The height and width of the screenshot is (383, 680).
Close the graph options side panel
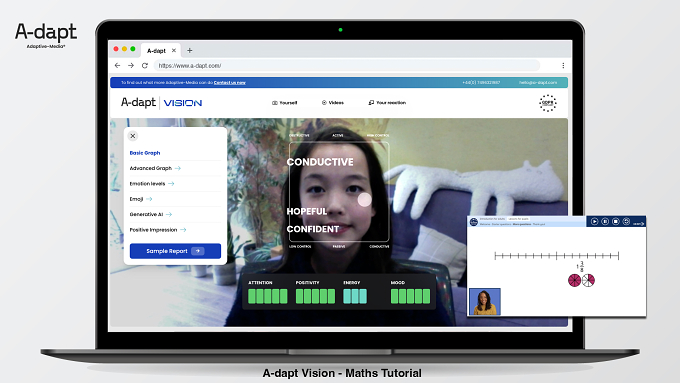point(133,136)
